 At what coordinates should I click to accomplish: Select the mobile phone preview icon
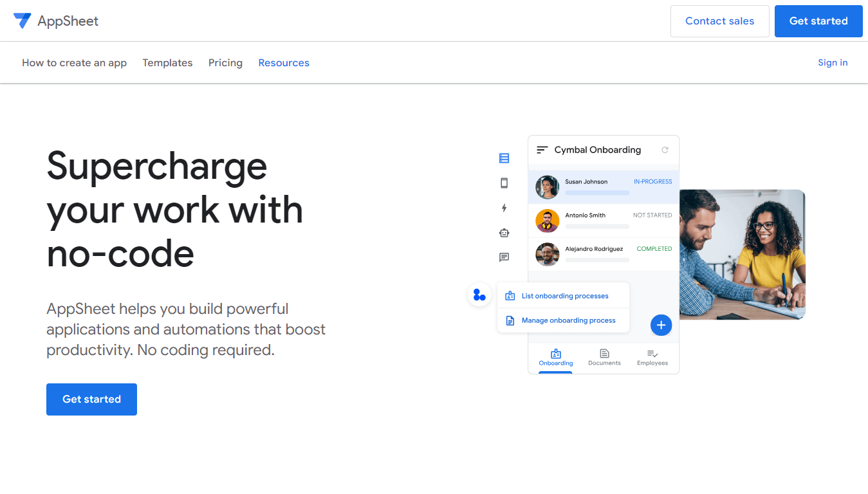click(504, 183)
